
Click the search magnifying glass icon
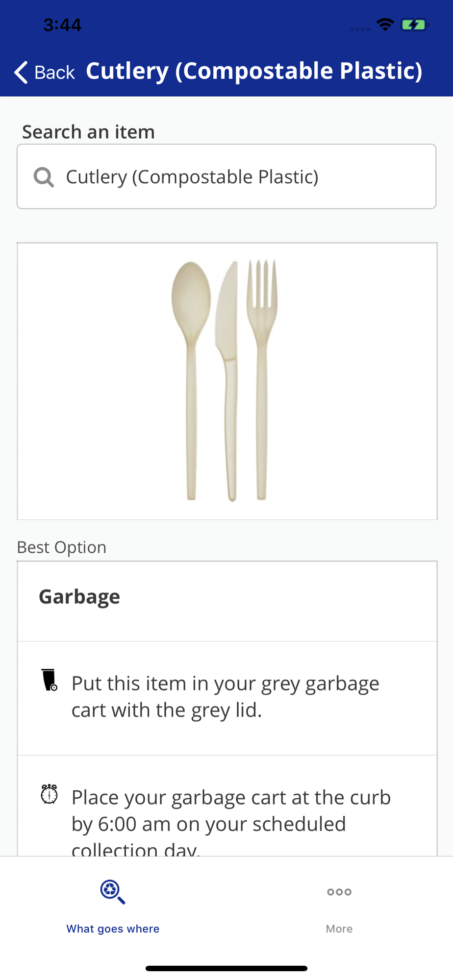(44, 177)
